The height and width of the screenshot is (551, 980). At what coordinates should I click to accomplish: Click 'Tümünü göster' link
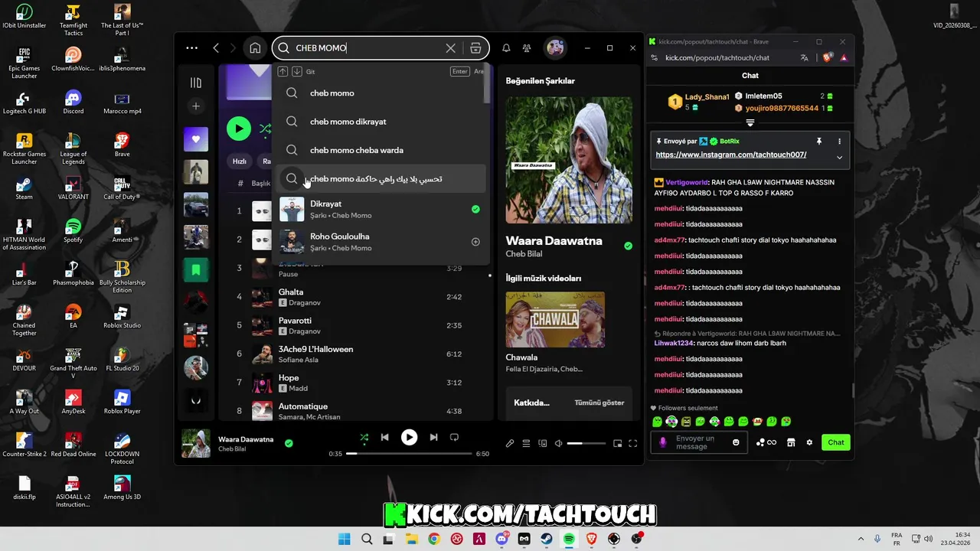click(x=599, y=403)
